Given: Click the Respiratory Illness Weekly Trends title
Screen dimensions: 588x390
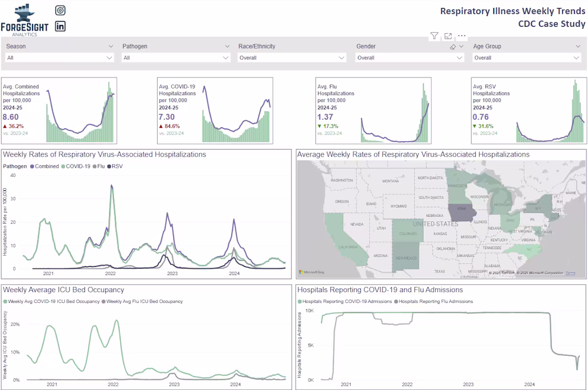Looking at the screenshot, I should [512, 11].
